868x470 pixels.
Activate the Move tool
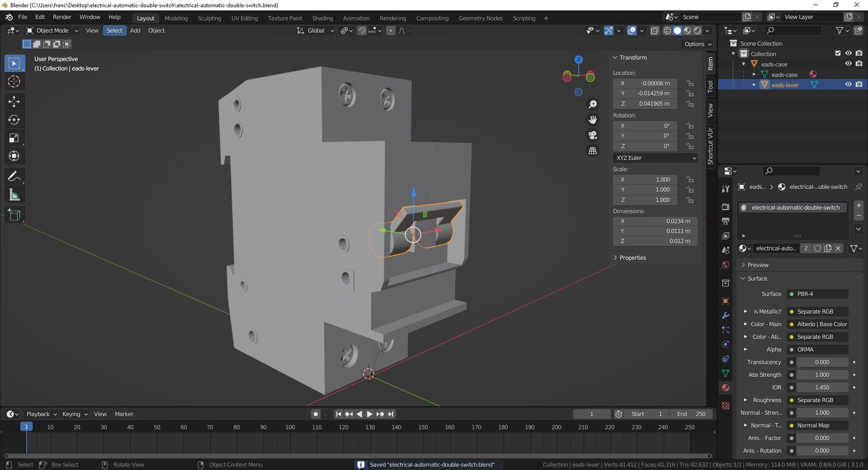[x=14, y=101]
